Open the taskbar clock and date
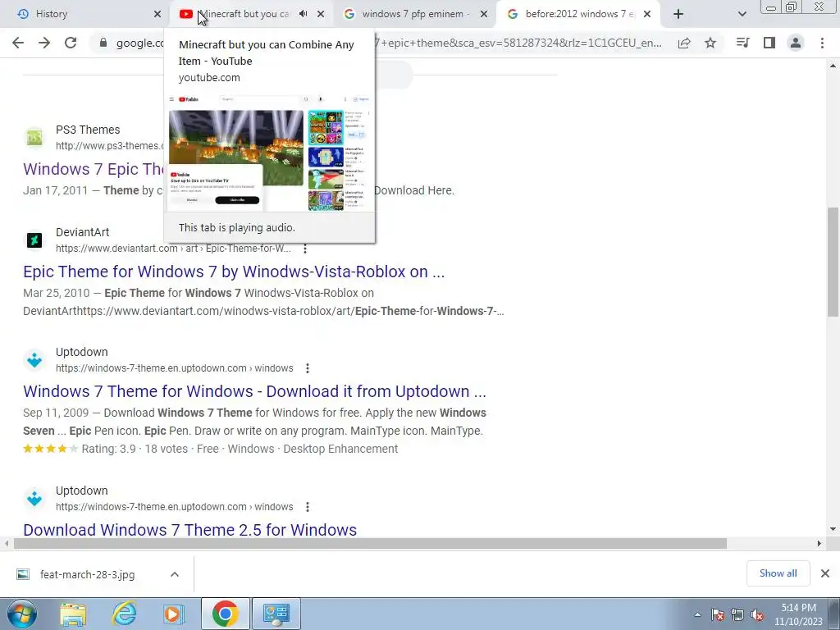 pyautogui.click(x=798, y=614)
